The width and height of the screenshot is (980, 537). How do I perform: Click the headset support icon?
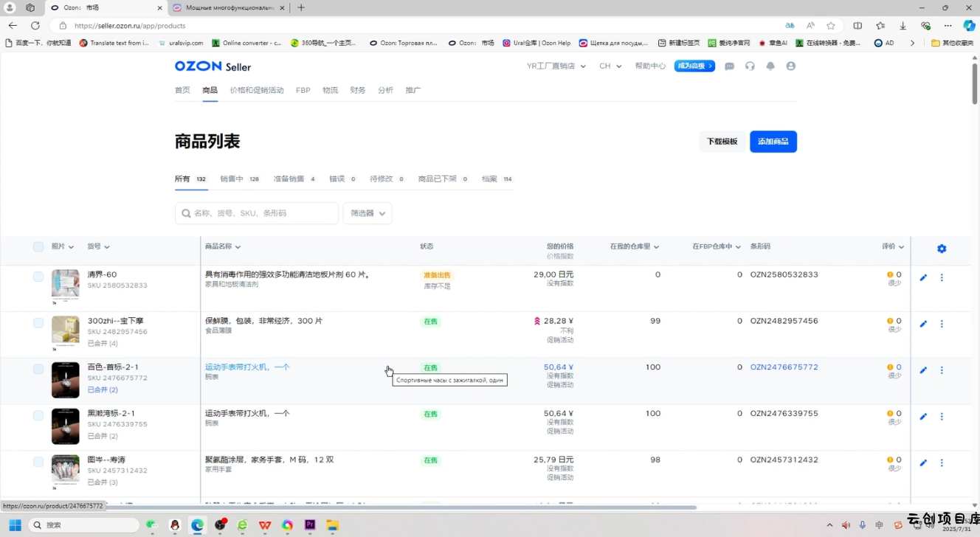tap(750, 66)
